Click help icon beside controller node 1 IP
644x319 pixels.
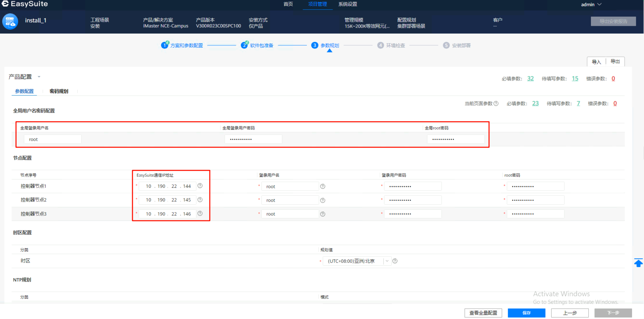click(x=200, y=186)
